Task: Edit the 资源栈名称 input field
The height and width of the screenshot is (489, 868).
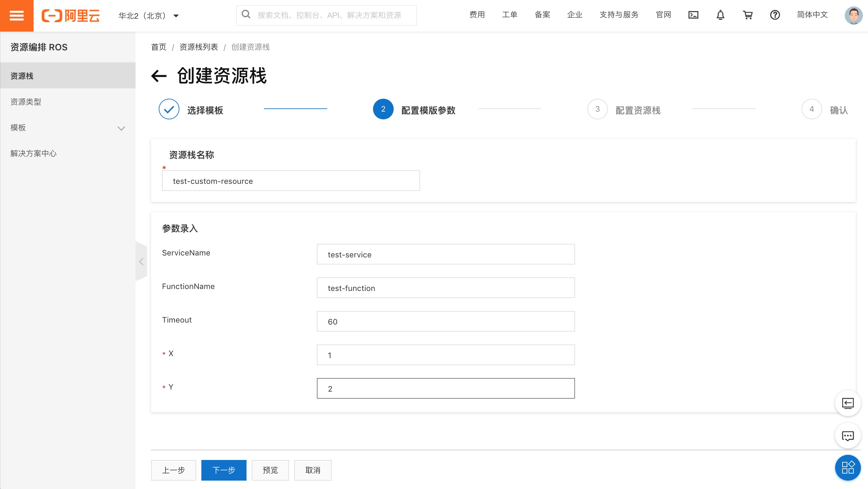Action: (x=291, y=181)
